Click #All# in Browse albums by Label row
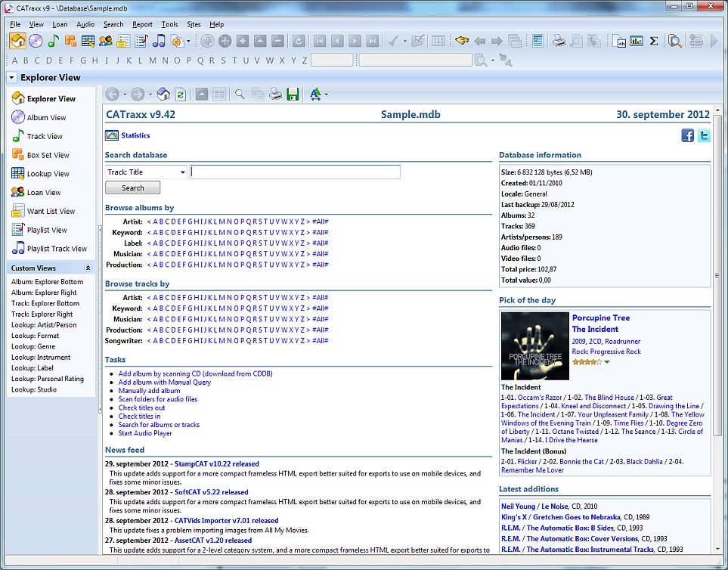 coord(321,243)
